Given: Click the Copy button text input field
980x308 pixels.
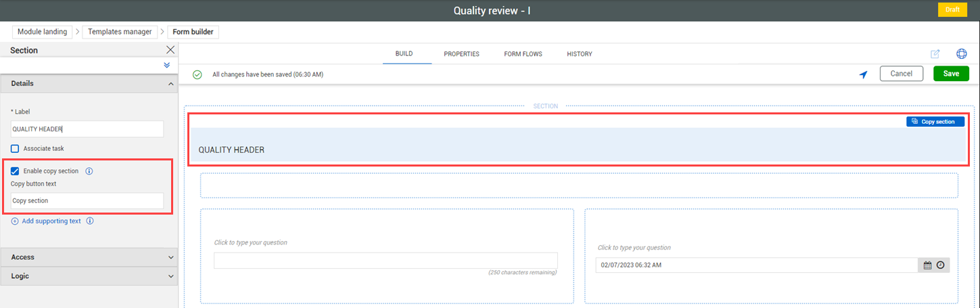Looking at the screenshot, I should pos(87,200).
